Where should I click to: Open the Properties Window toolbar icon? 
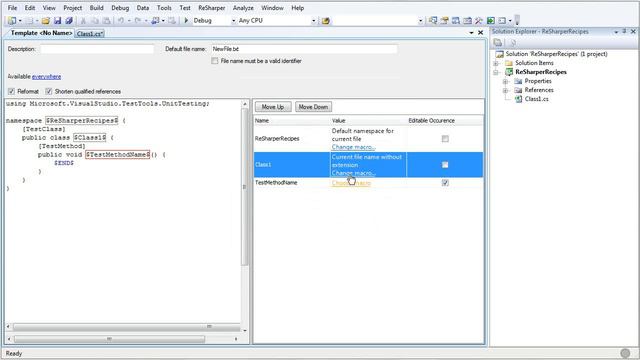point(444,20)
